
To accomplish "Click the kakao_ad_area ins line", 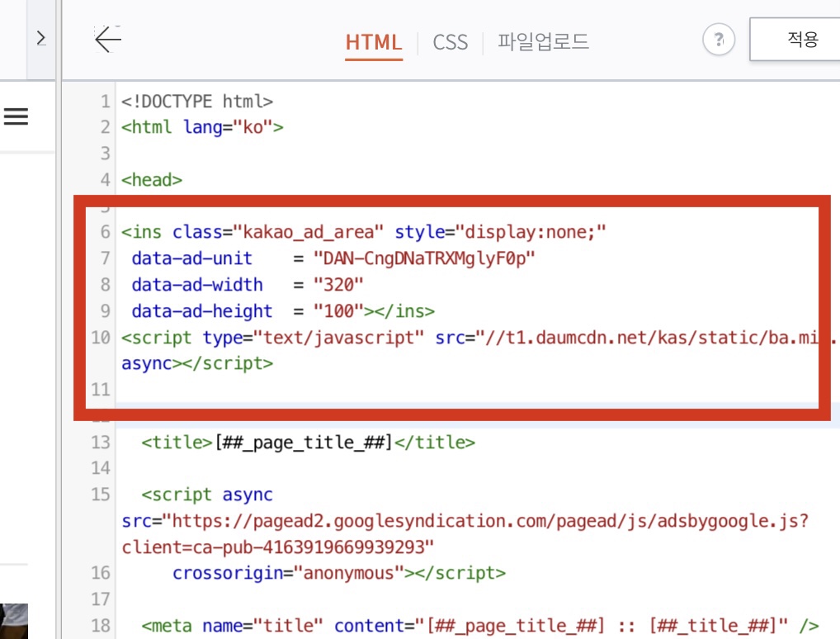I will pyautogui.click(x=363, y=232).
